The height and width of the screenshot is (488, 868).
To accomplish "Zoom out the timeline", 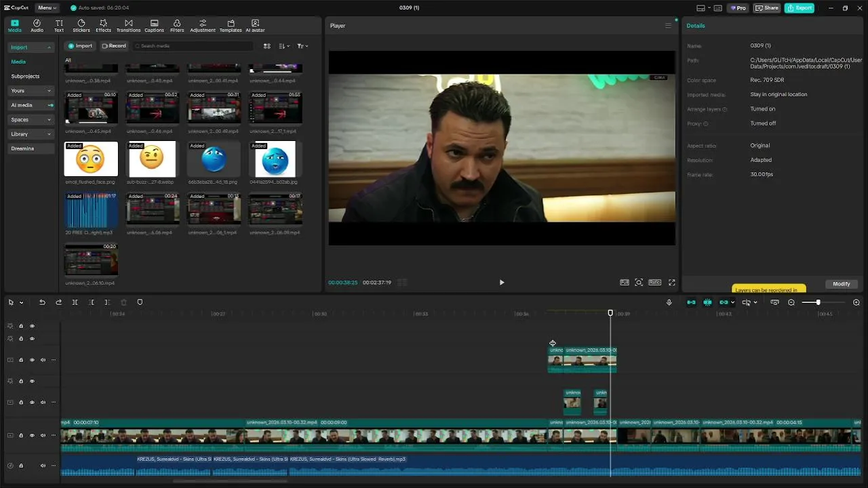I will [791, 302].
